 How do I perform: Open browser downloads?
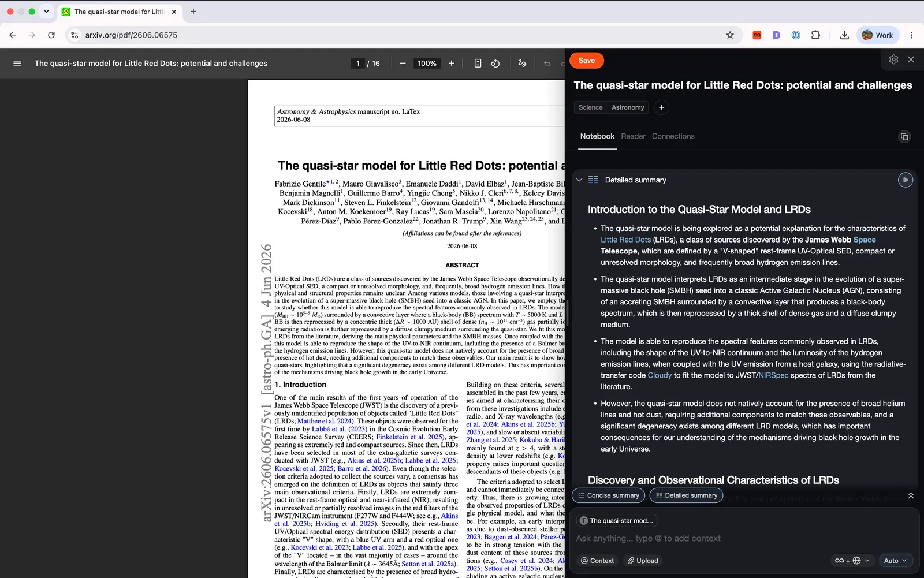pos(844,35)
